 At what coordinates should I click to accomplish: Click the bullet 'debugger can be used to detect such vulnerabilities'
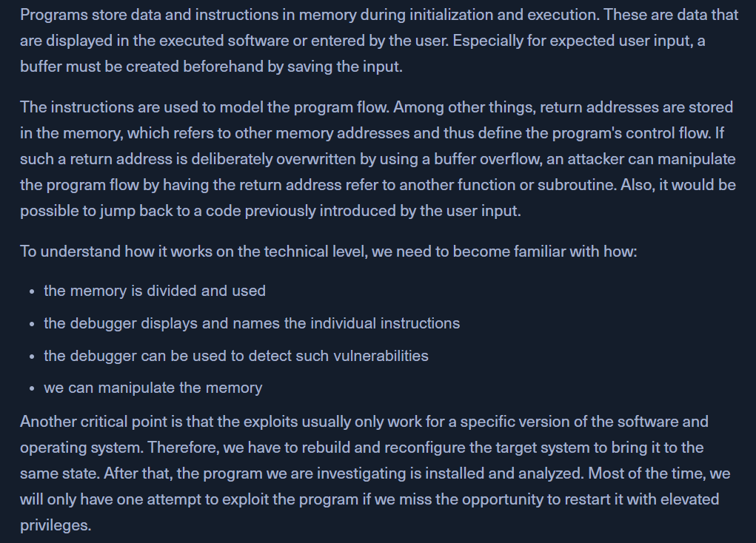point(236,356)
